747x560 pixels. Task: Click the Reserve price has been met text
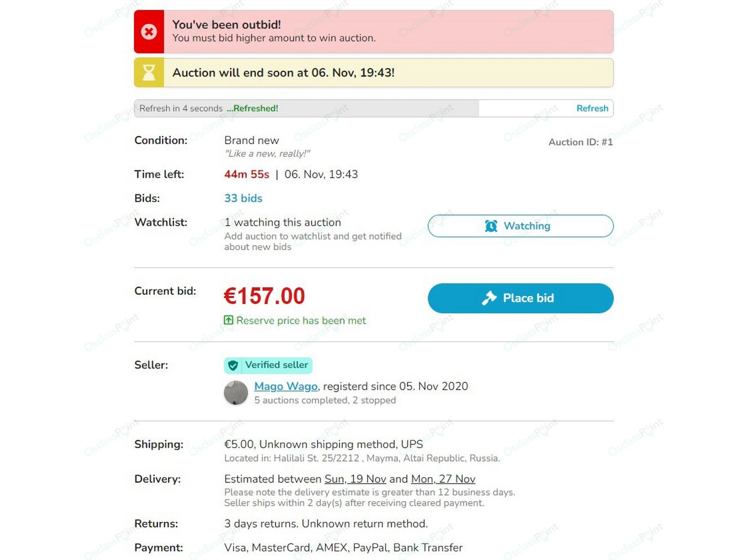coord(301,320)
